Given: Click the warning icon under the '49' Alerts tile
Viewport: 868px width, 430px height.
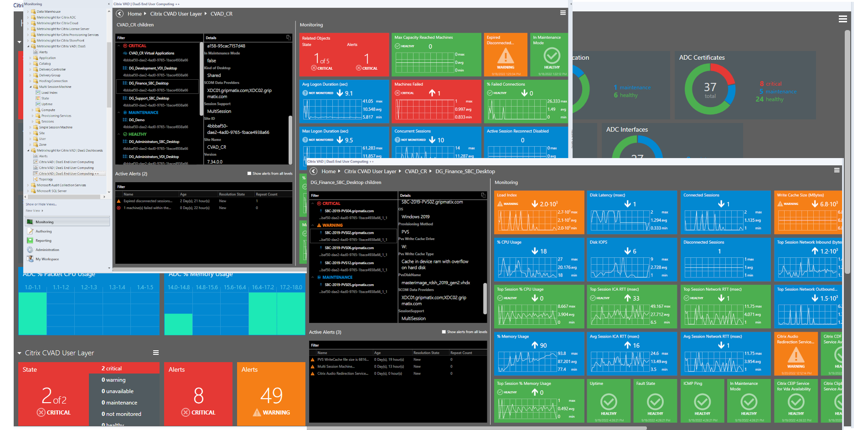Looking at the screenshot, I should (x=257, y=412).
